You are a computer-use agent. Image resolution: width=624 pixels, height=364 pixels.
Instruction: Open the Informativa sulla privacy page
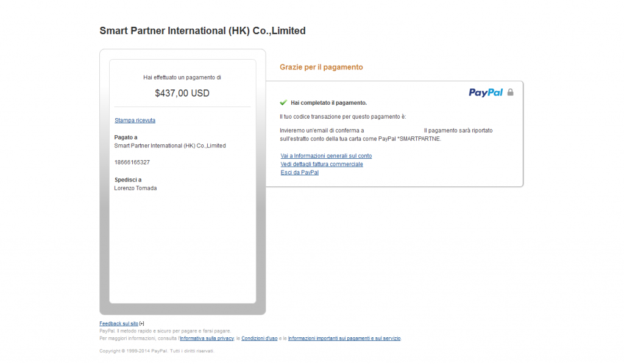[x=207, y=338]
